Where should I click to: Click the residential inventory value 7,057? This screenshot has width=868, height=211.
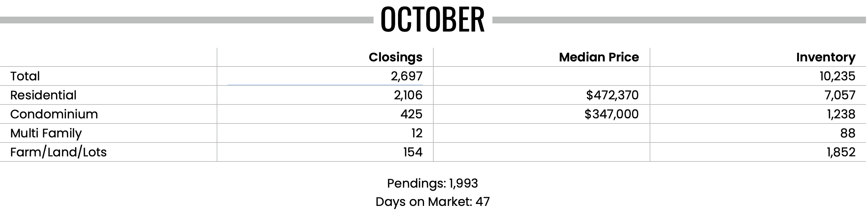coord(840,95)
